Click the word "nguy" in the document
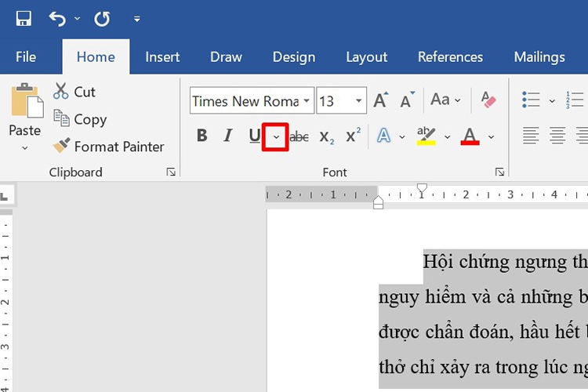588x392 pixels. (x=398, y=297)
